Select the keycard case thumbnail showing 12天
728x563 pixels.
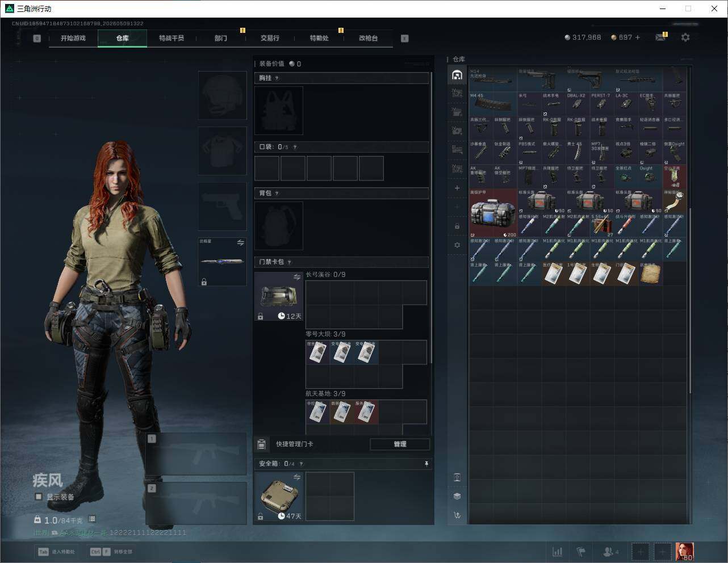pyautogui.click(x=279, y=296)
